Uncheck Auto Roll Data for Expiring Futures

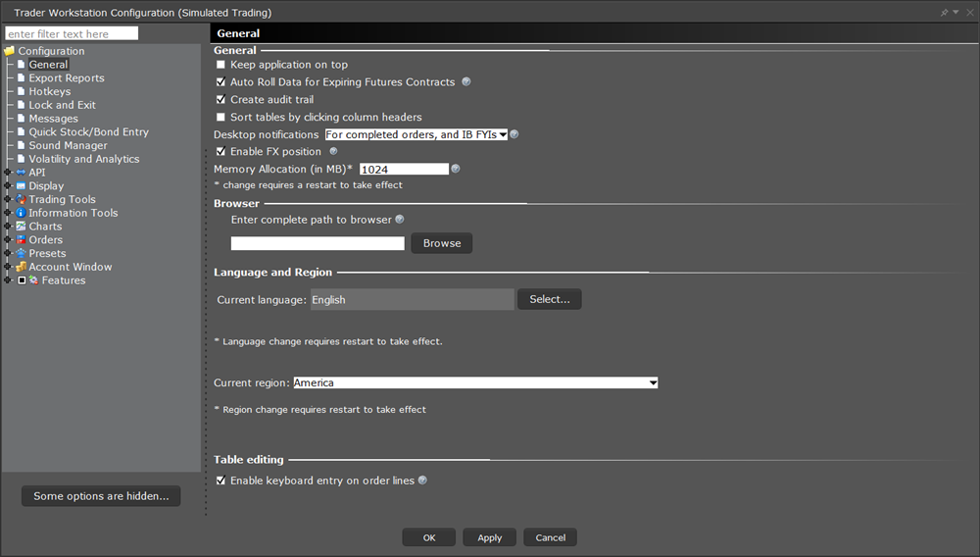tap(220, 82)
